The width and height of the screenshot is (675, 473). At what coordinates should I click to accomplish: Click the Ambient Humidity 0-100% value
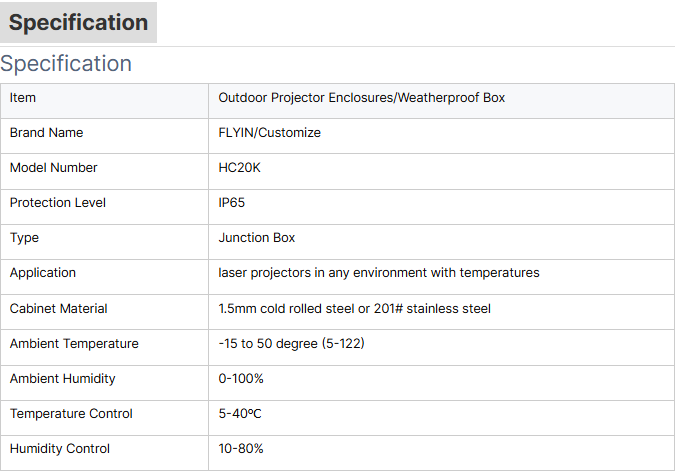pyautogui.click(x=241, y=379)
